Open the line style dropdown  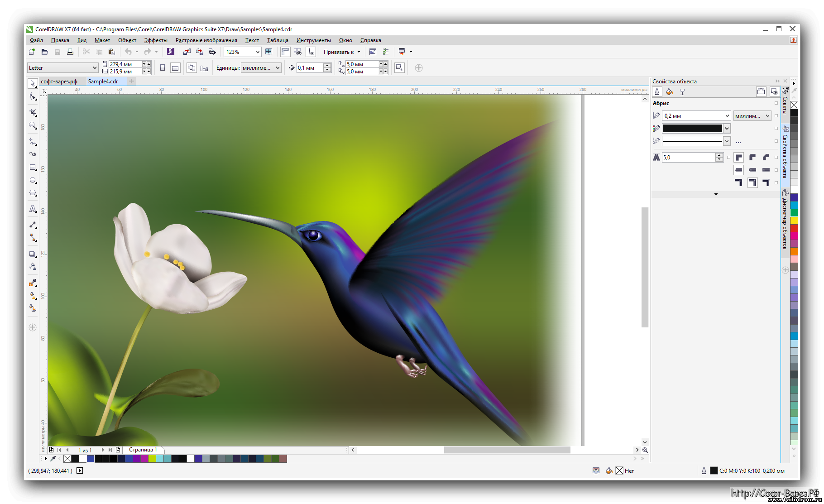point(727,141)
